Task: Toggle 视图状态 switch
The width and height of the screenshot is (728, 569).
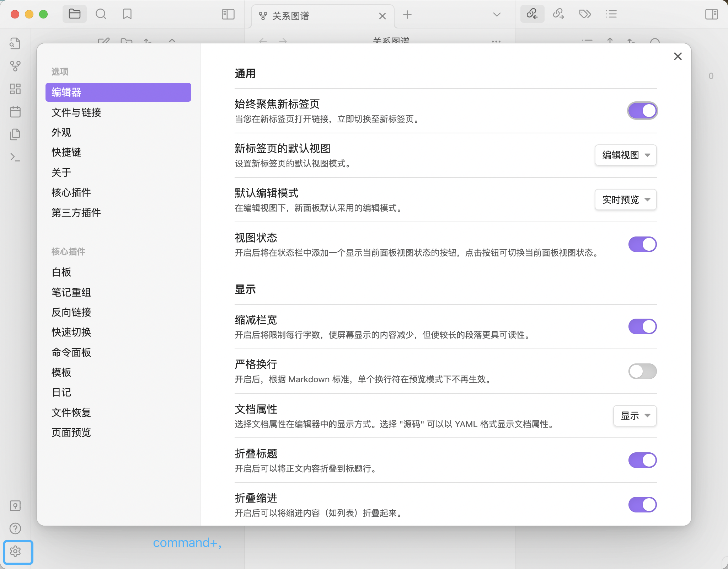Action: point(642,244)
